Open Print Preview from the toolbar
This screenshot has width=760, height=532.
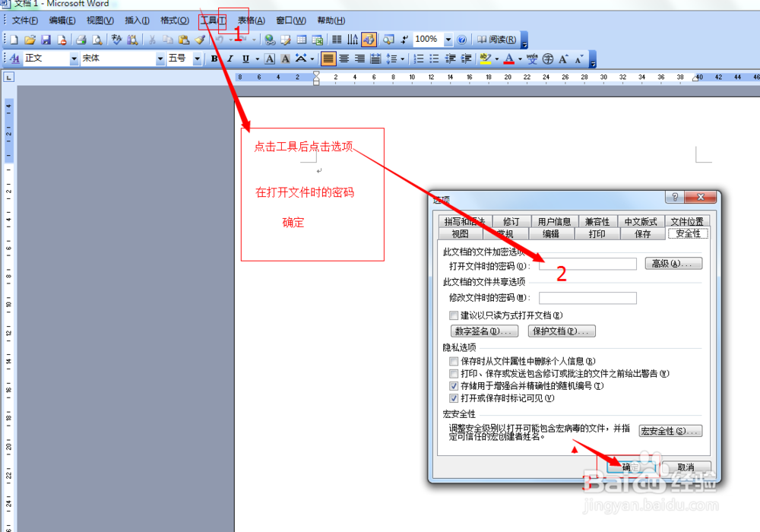(97, 40)
